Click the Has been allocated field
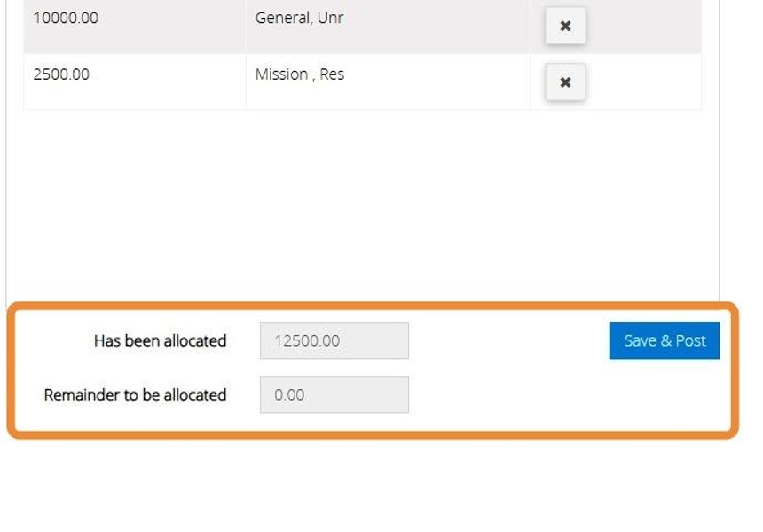 (334, 340)
